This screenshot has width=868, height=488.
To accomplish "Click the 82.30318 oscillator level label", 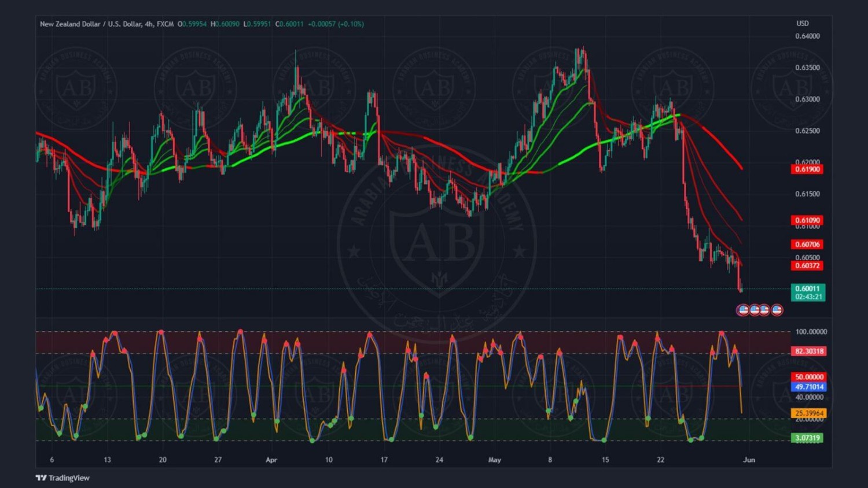I will 809,352.
